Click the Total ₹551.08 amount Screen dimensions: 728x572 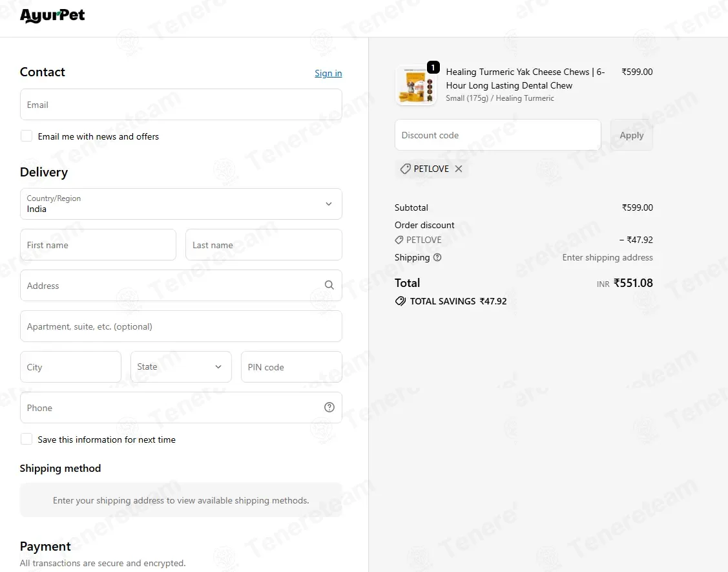point(633,283)
